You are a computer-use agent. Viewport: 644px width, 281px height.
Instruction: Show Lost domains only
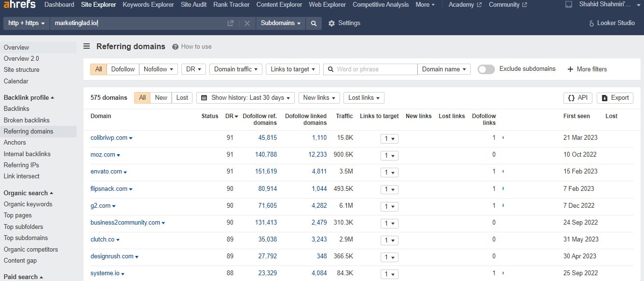pyautogui.click(x=182, y=98)
